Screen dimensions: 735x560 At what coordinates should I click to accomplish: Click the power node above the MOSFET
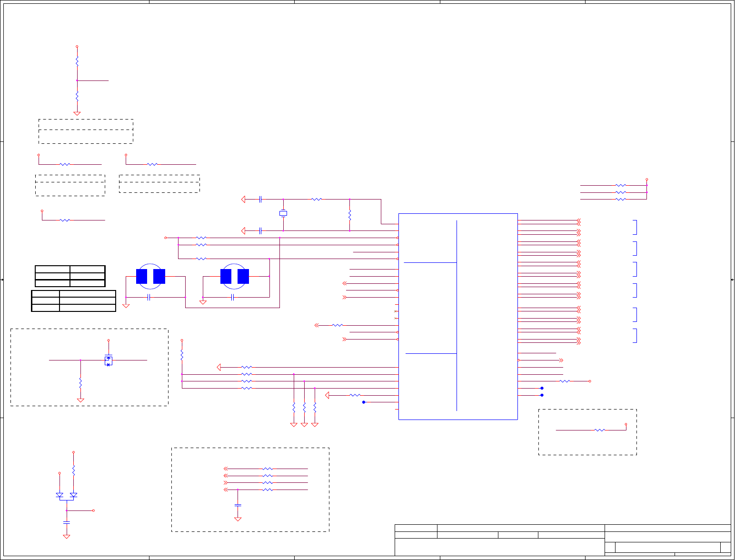click(109, 340)
